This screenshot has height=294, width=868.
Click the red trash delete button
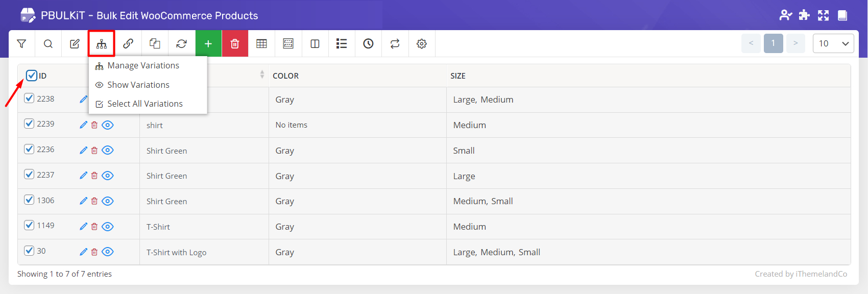pos(235,44)
